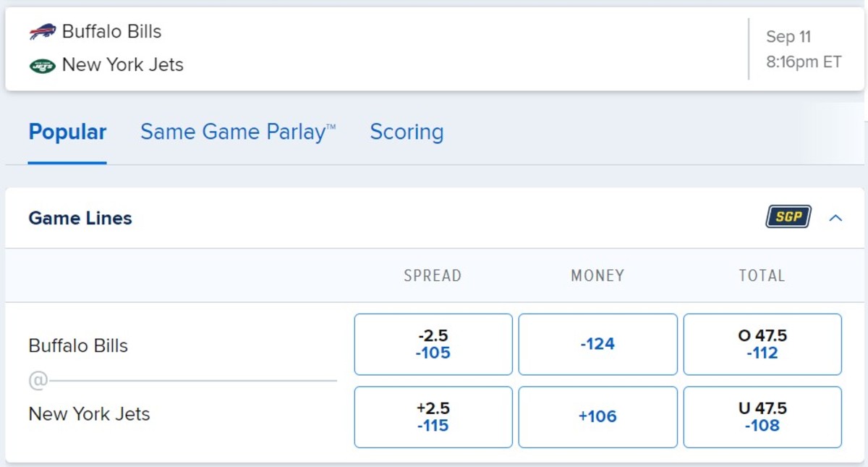This screenshot has width=868, height=467.
Task: Choose Bills moneyline -124
Action: (597, 344)
